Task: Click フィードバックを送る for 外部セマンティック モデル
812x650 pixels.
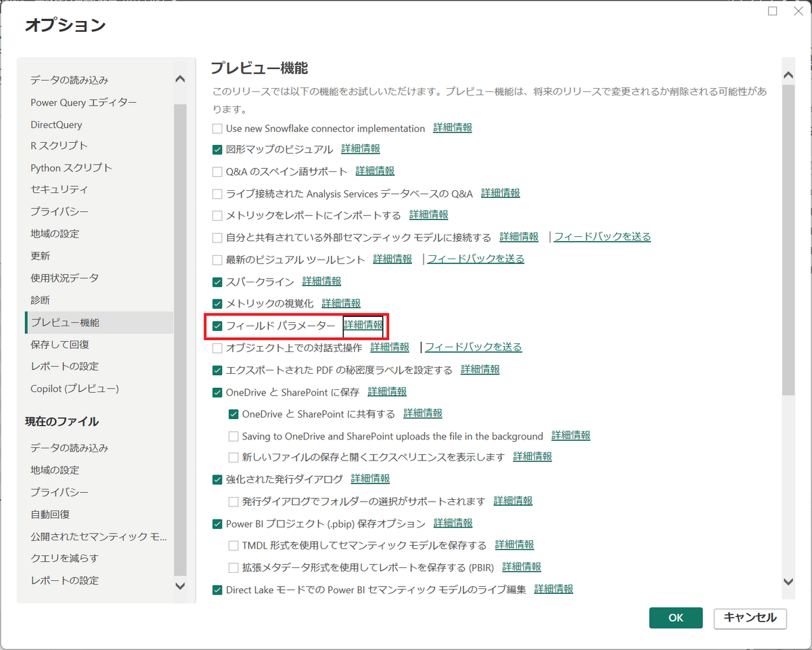Action: click(x=602, y=237)
